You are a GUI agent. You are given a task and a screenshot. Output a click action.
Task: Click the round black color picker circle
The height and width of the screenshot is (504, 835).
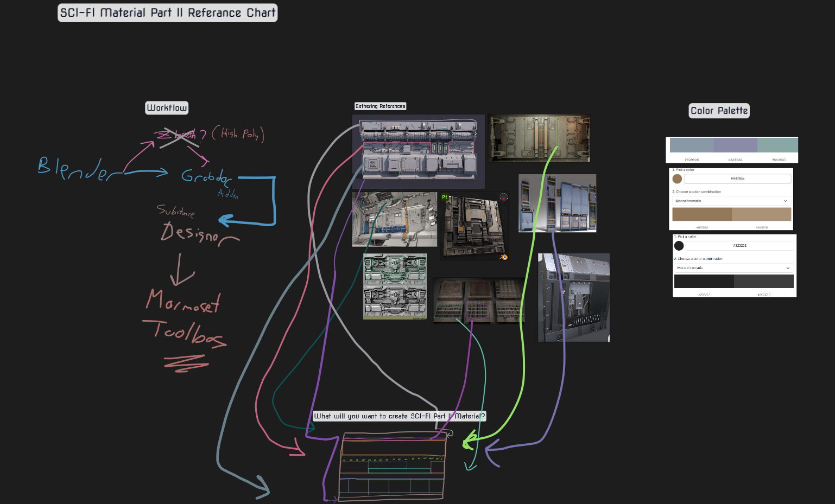click(679, 246)
